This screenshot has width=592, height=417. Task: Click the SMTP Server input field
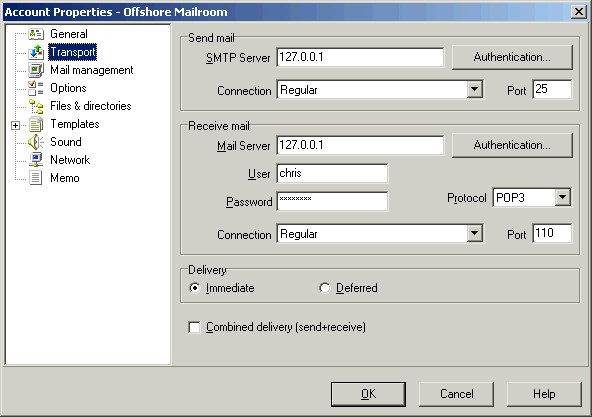[x=360, y=57]
